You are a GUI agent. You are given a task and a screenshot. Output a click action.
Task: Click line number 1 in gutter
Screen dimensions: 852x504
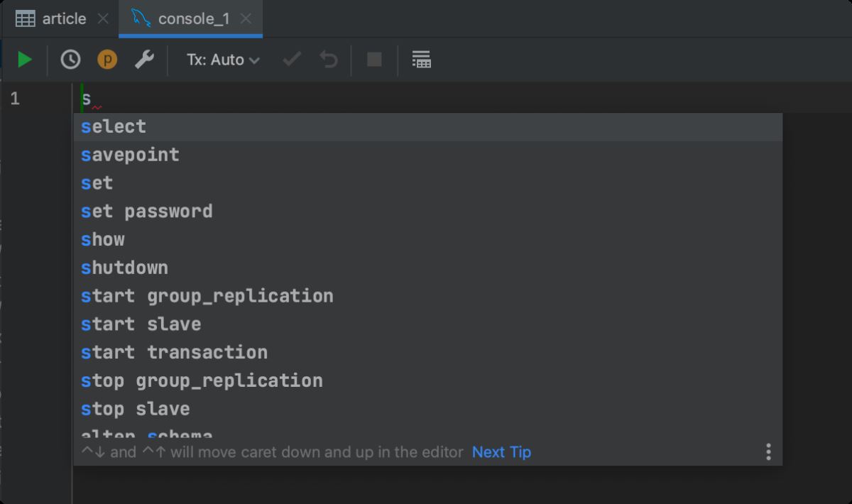15,99
